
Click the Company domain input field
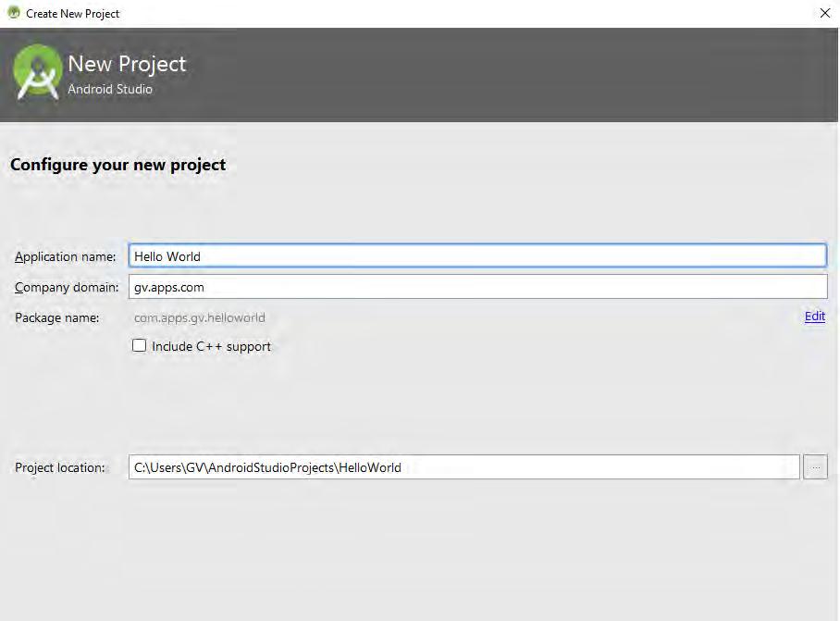pos(477,287)
